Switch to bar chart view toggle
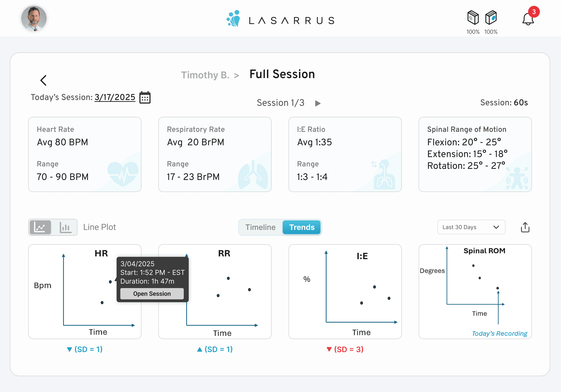561x392 pixels. click(x=65, y=227)
